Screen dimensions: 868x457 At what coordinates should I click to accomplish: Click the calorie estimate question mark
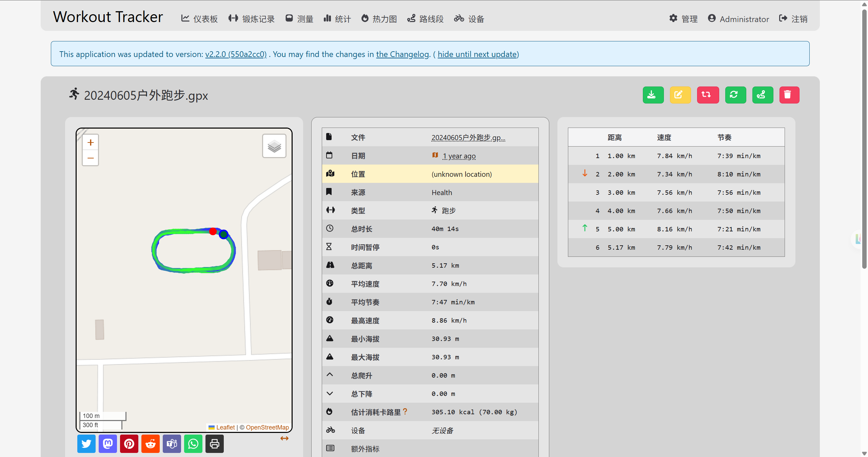[405, 412]
